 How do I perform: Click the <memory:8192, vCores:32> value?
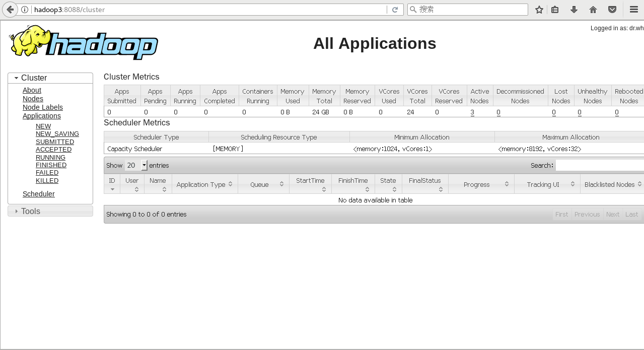pyautogui.click(x=539, y=149)
